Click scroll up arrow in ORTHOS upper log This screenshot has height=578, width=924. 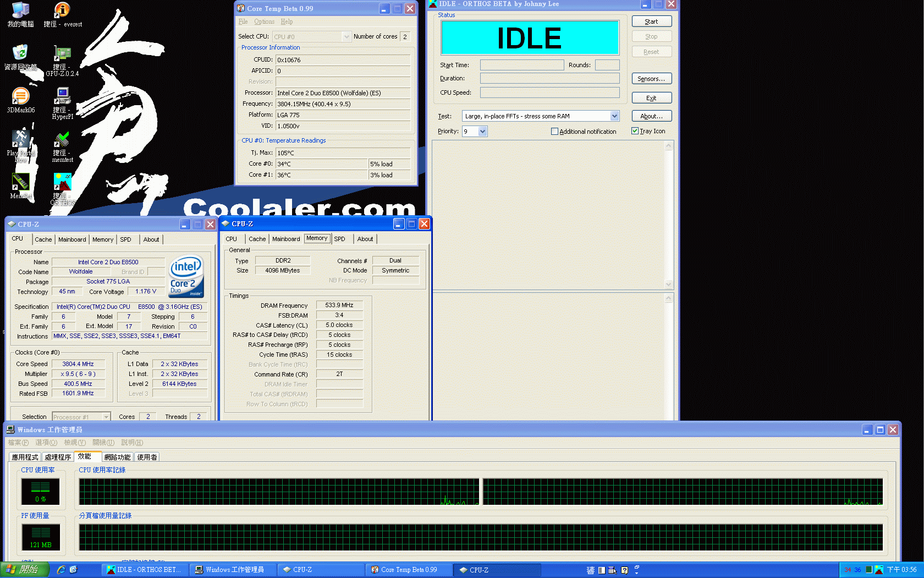pyautogui.click(x=668, y=146)
